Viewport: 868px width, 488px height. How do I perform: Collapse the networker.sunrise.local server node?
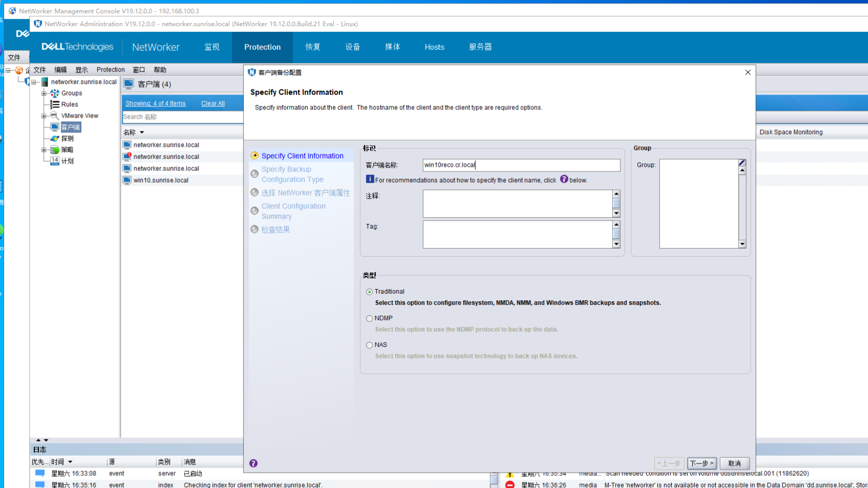pos(34,82)
